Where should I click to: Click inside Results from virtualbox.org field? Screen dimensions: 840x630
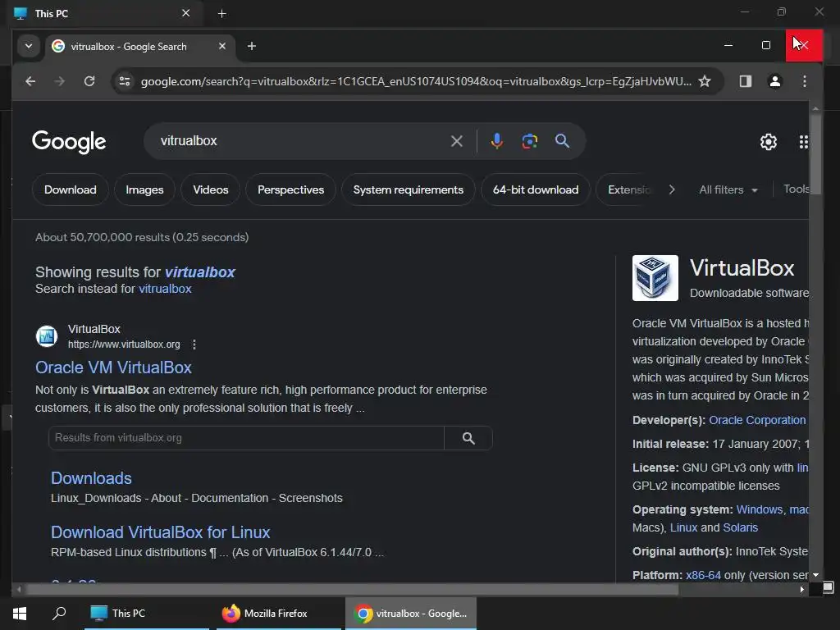pyautogui.click(x=246, y=438)
